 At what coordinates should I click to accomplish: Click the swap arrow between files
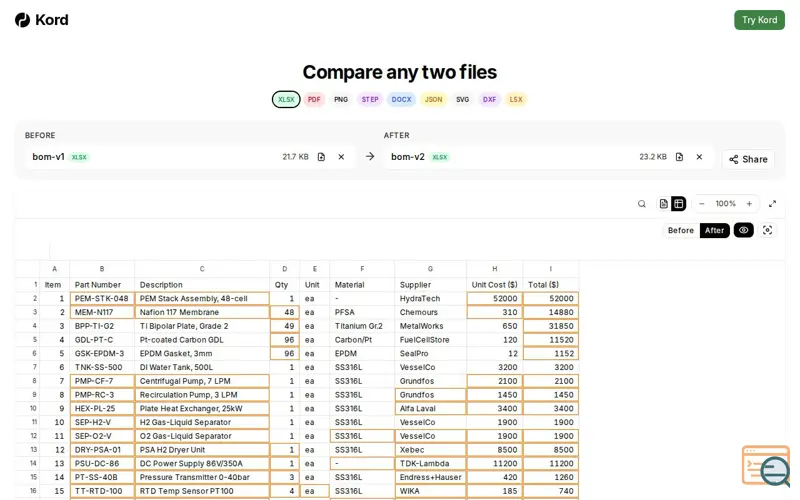point(370,156)
